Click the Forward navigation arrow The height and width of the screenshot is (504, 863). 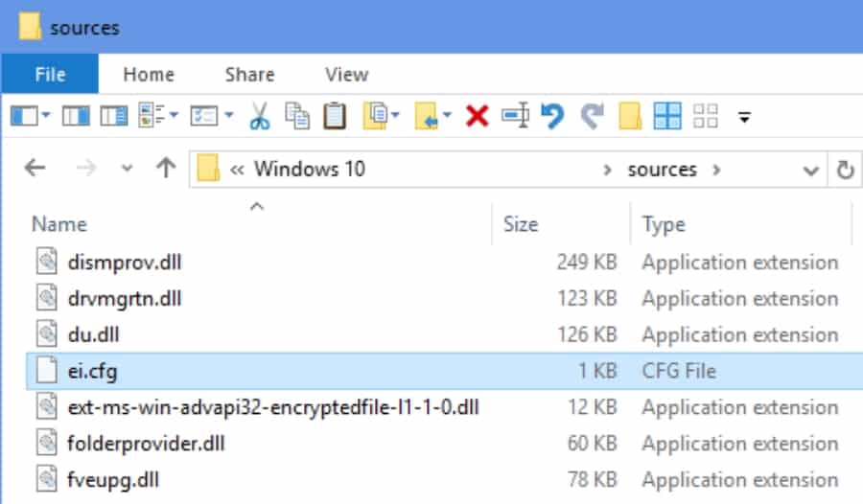pyautogui.click(x=86, y=168)
